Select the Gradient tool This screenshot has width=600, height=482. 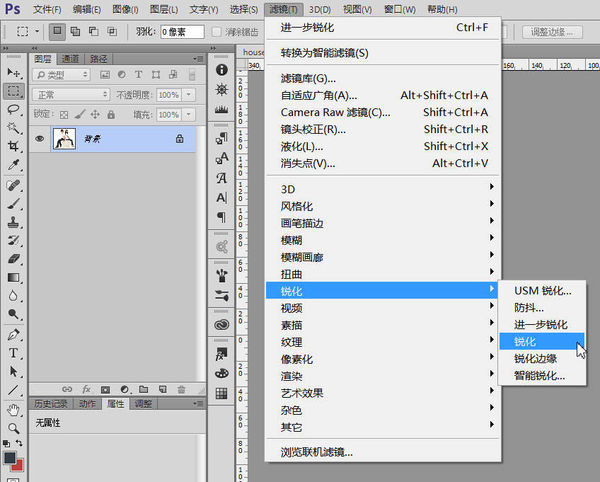click(x=13, y=277)
